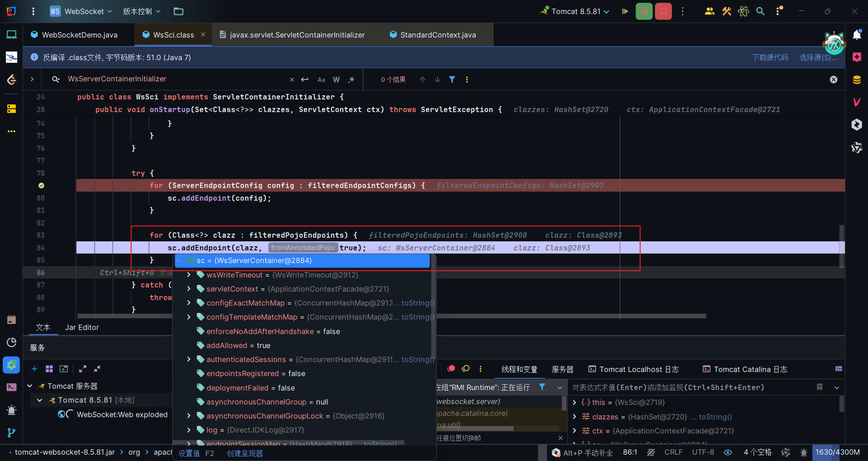
Task: Stop the running Tomcat server
Action: click(x=663, y=11)
